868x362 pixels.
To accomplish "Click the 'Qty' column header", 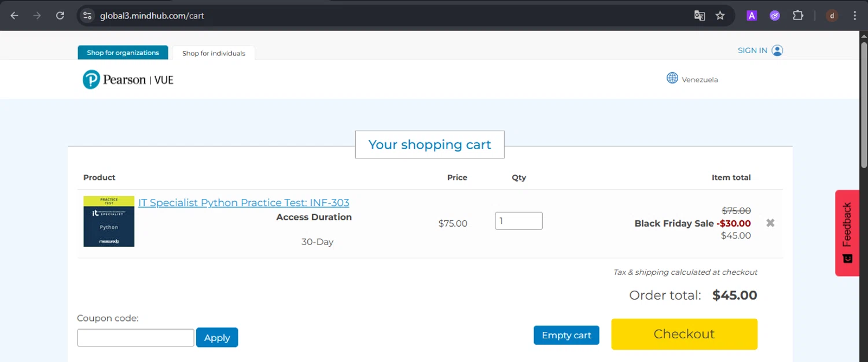I will coord(519,178).
